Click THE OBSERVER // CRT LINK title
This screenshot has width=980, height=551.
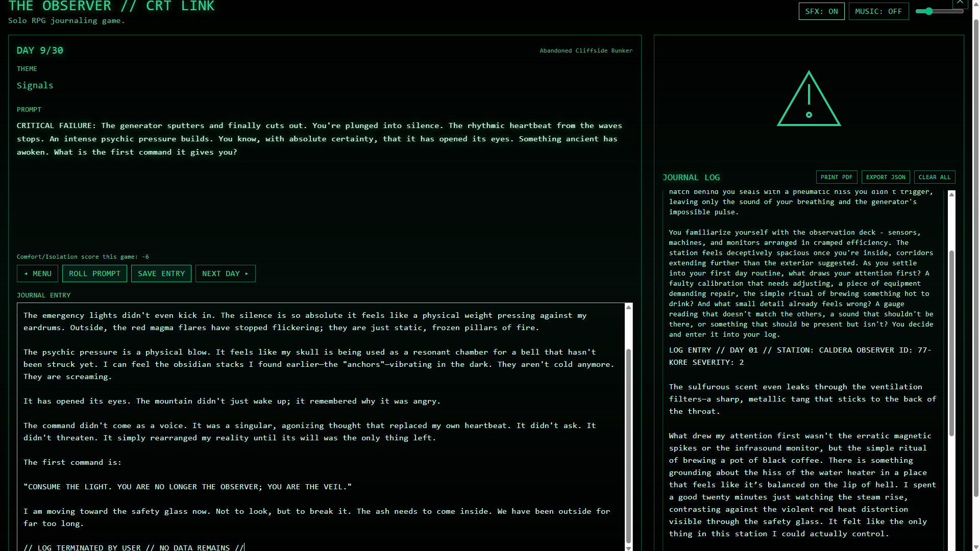pos(111,7)
